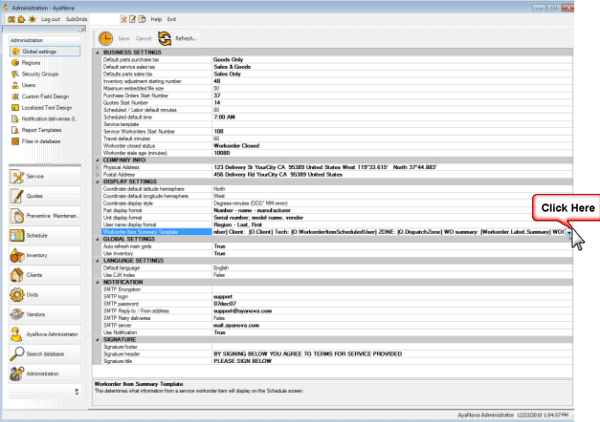Click the pin button atop the navigation pane
600x422 pixels.
click(82, 29)
